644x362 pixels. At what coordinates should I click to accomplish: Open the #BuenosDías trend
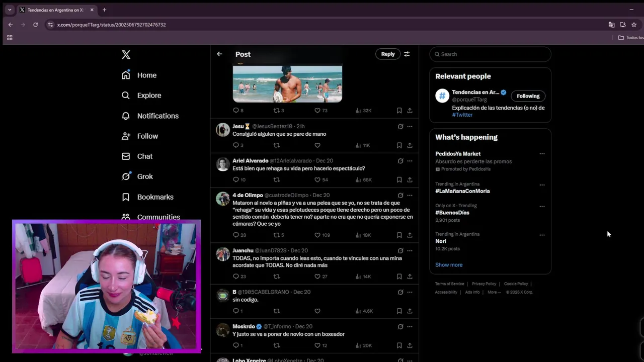pos(452,213)
